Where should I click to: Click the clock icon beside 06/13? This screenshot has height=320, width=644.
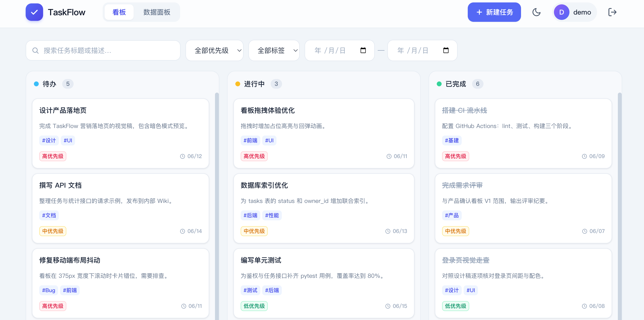(388, 231)
